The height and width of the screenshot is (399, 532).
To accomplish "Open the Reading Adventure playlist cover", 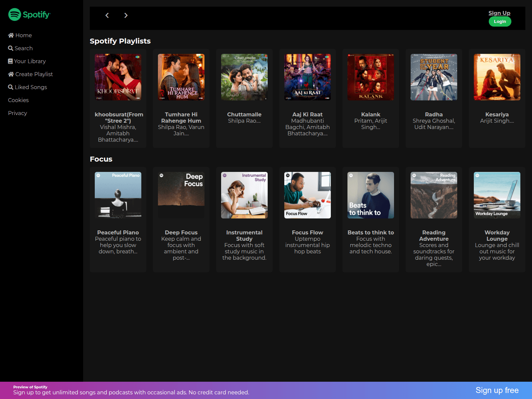I will 434,195.
